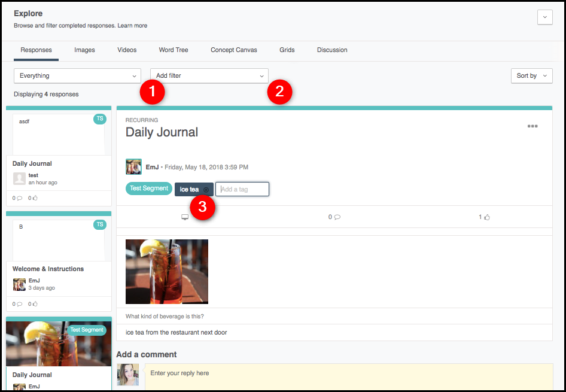Open the Daily Journal card by test
Image resolution: width=566 pixels, height=392 pixels.
pos(59,156)
